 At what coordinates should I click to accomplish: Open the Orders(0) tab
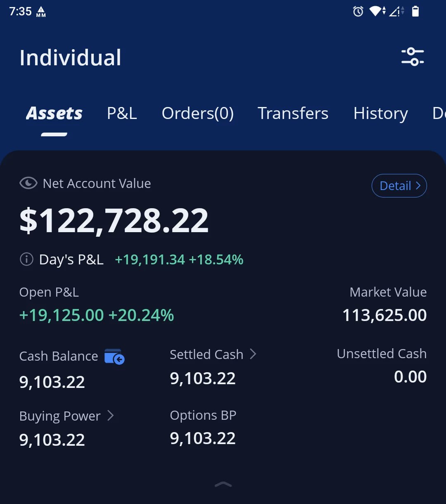pos(197,113)
